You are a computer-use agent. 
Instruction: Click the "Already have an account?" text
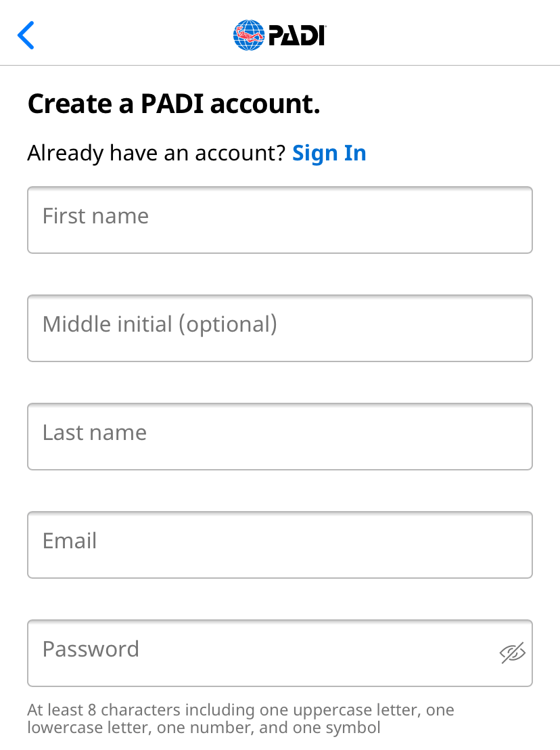[156, 154]
